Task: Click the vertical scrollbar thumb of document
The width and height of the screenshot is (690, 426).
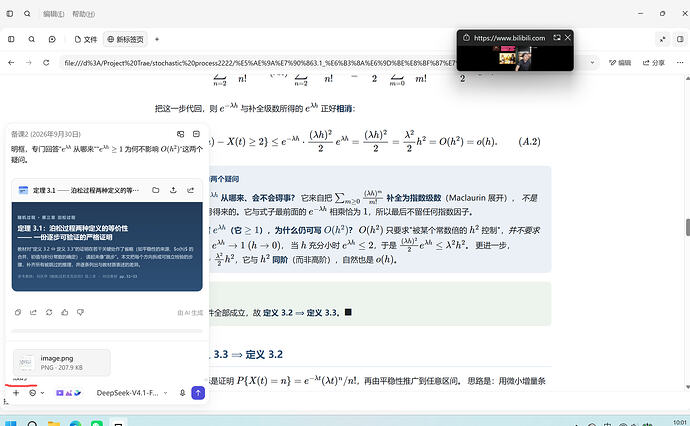Action: tap(687, 227)
